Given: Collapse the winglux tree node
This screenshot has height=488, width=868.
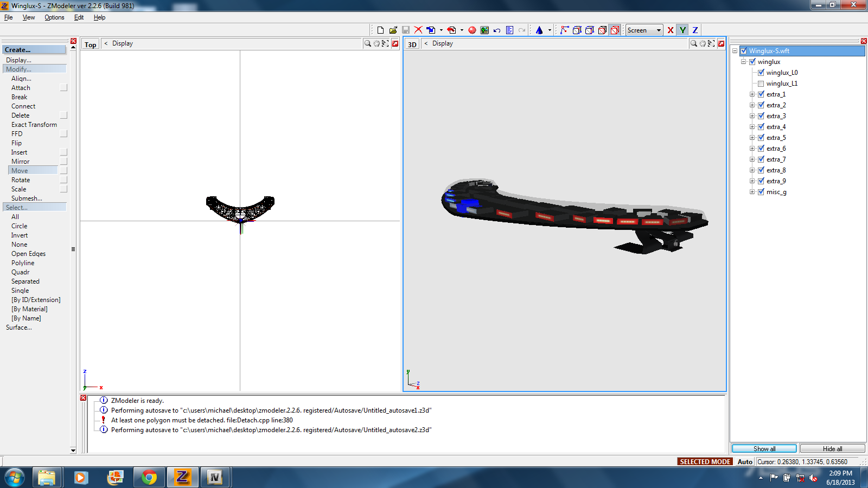Looking at the screenshot, I should click(743, 62).
